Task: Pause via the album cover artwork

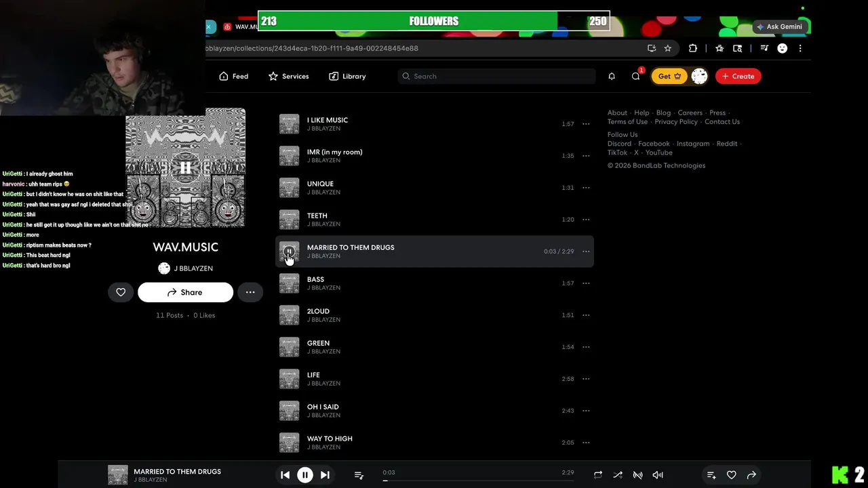Action: 185,167
